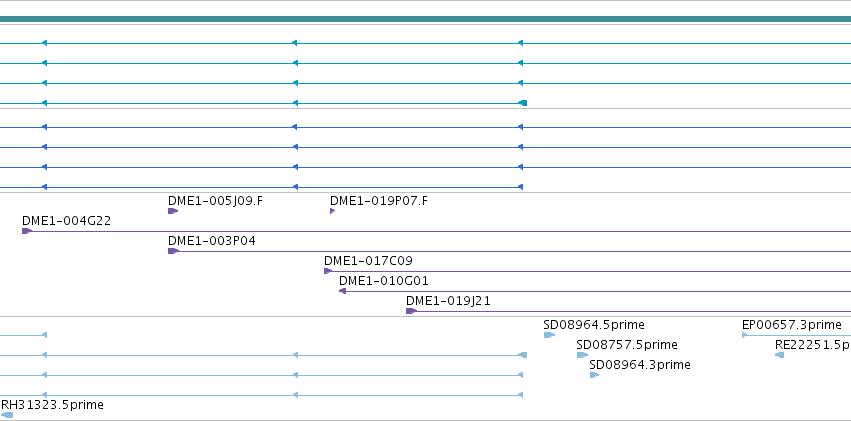Click the EP00657.3prime arrow glyph

745,335
